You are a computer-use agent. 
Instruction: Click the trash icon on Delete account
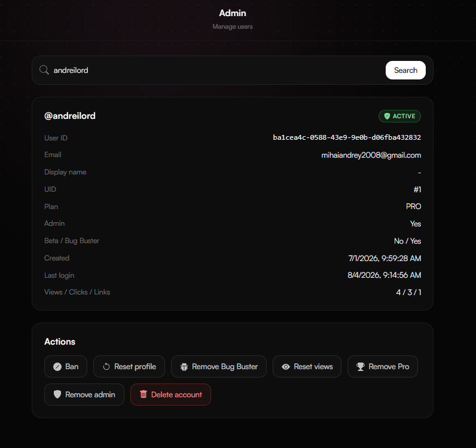(x=144, y=394)
